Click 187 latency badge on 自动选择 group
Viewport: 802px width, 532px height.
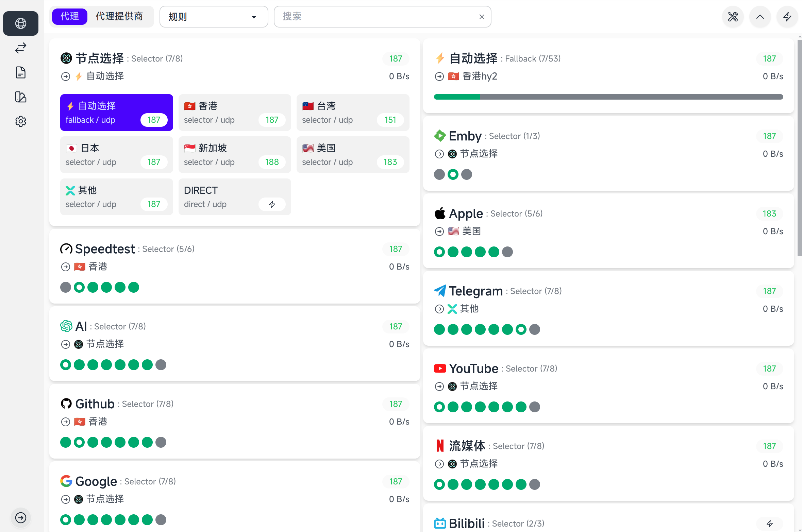click(770, 59)
